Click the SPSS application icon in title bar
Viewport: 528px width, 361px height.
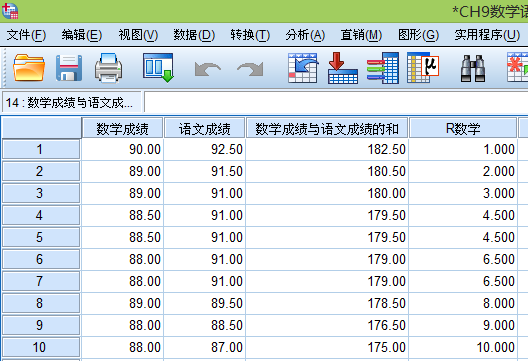(x=10, y=11)
